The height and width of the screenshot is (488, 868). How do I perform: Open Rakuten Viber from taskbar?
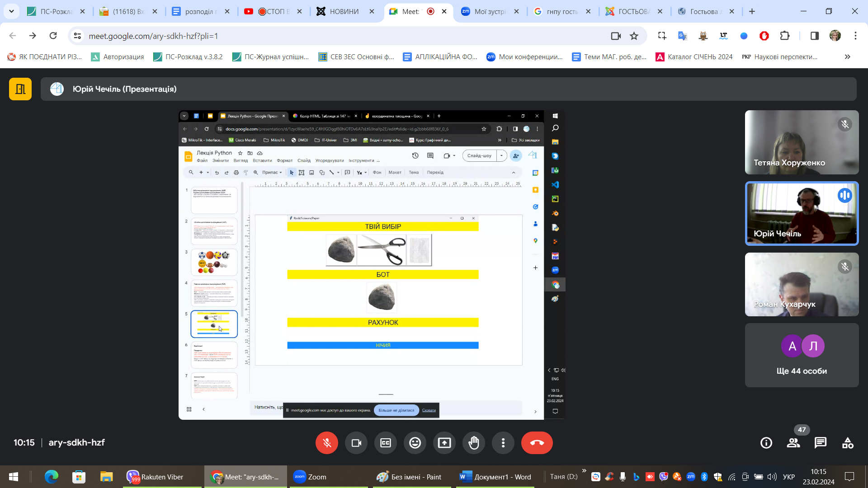click(156, 477)
